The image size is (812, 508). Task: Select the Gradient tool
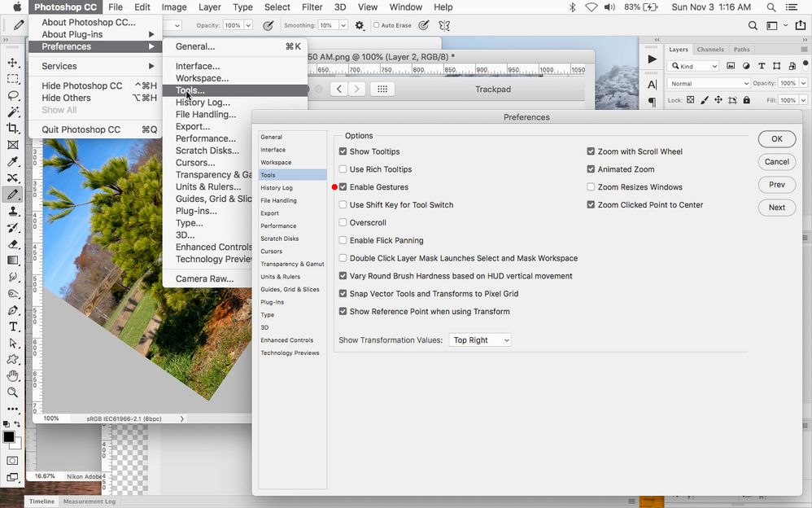pyautogui.click(x=12, y=261)
